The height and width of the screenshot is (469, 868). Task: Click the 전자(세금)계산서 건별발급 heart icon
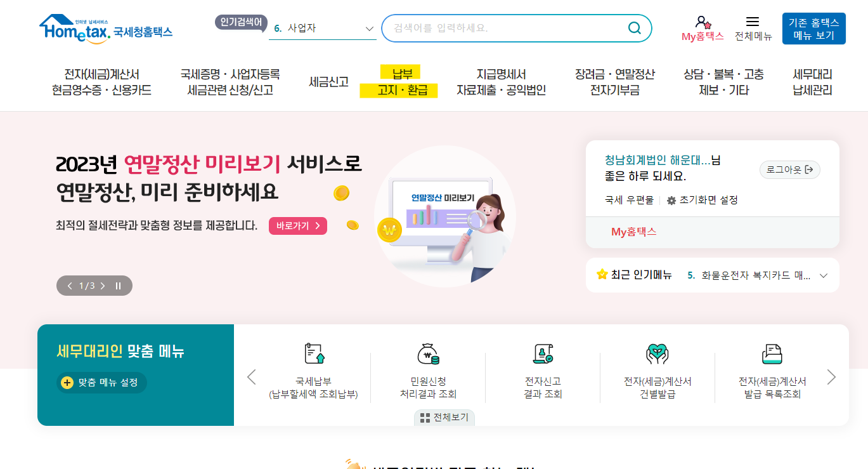pyautogui.click(x=657, y=353)
